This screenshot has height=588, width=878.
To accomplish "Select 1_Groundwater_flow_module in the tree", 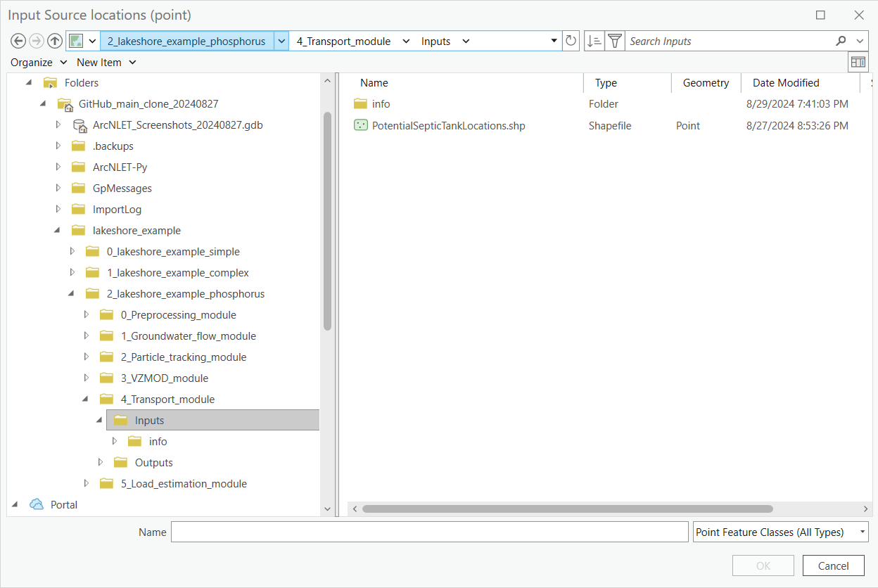I will [x=188, y=336].
